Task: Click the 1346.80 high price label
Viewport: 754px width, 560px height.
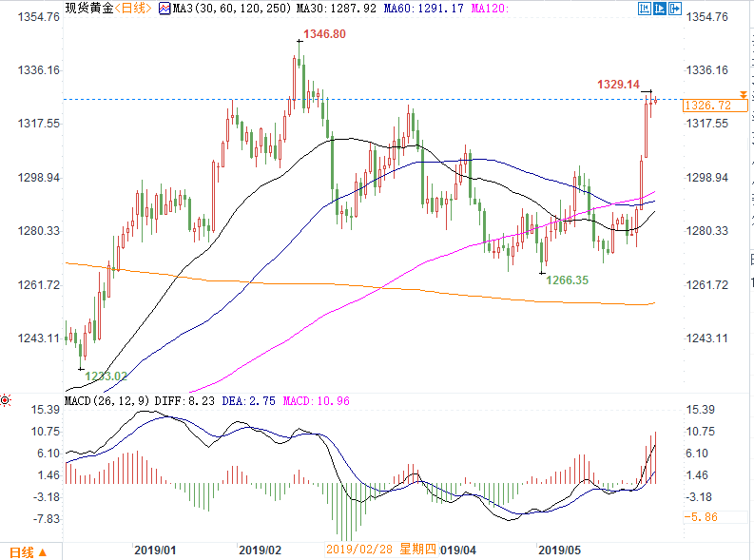Action: [x=324, y=34]
